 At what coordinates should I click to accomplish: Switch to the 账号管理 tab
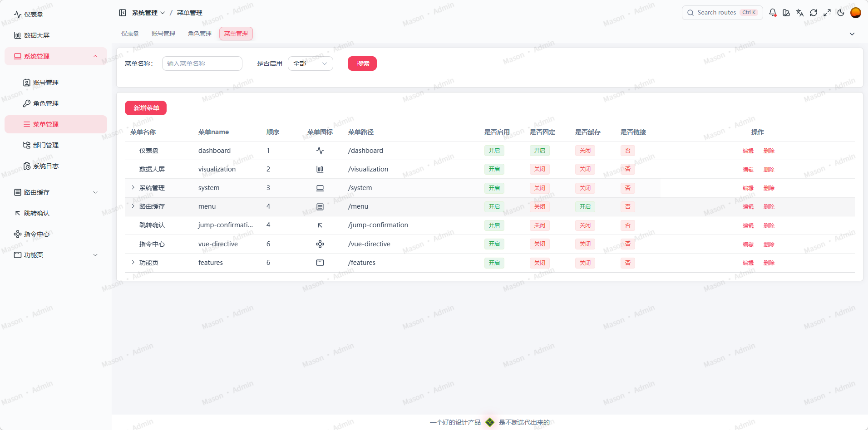tap(163, 33)
